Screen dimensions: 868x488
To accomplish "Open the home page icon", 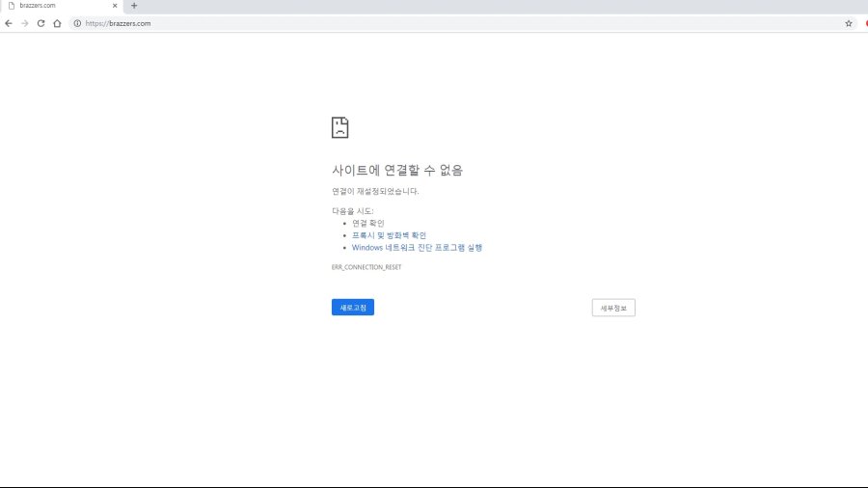I will click(x=57, y=23).
